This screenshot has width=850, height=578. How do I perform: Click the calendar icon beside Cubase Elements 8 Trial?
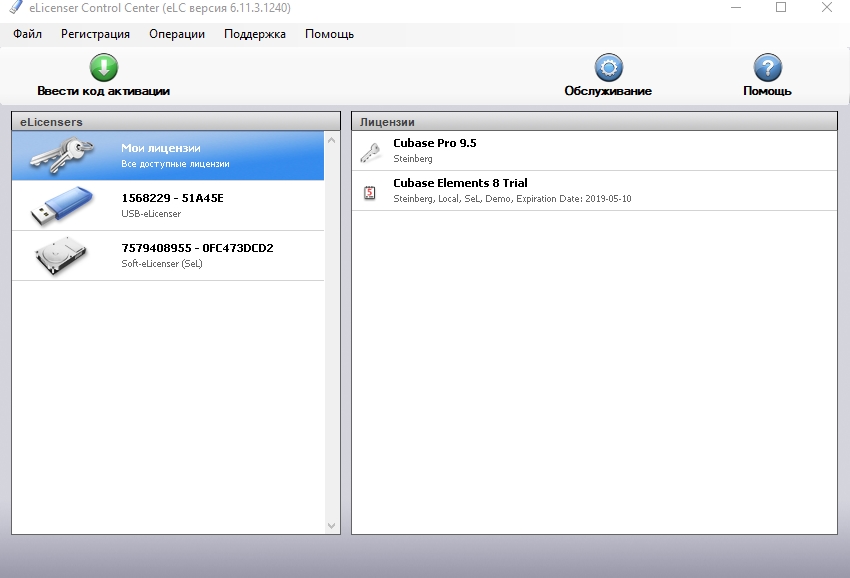(x=370, y=192)
